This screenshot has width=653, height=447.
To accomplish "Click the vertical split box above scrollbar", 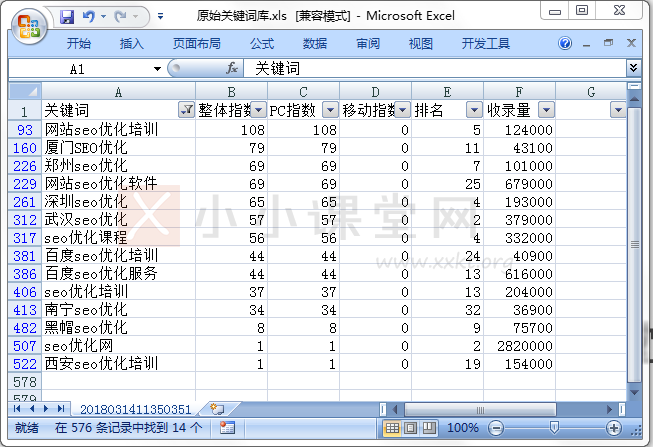I will [634, 86].
